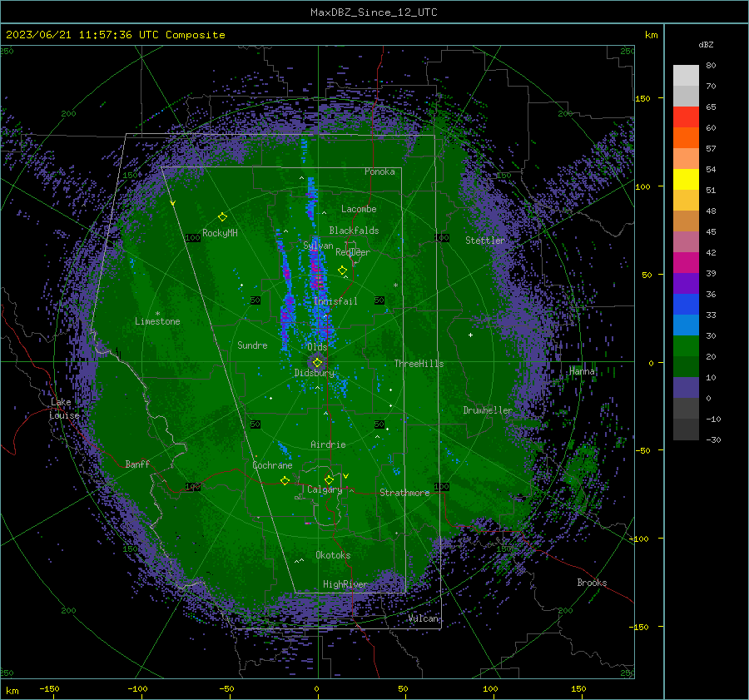Select the yellow diamond marker below Cochrane
The width and height of the screenshot is (749, 700).
[285, 480]
